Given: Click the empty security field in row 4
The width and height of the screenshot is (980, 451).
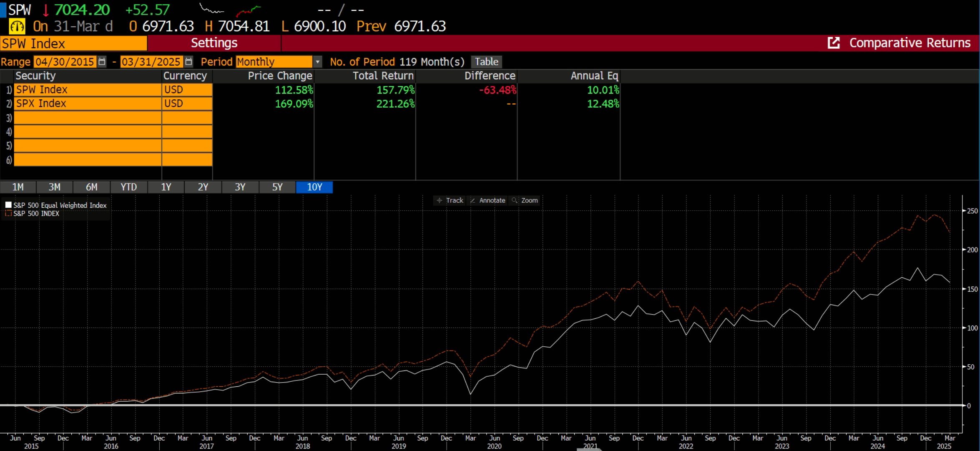Looking at the screenshot, I should pos(88,132).
